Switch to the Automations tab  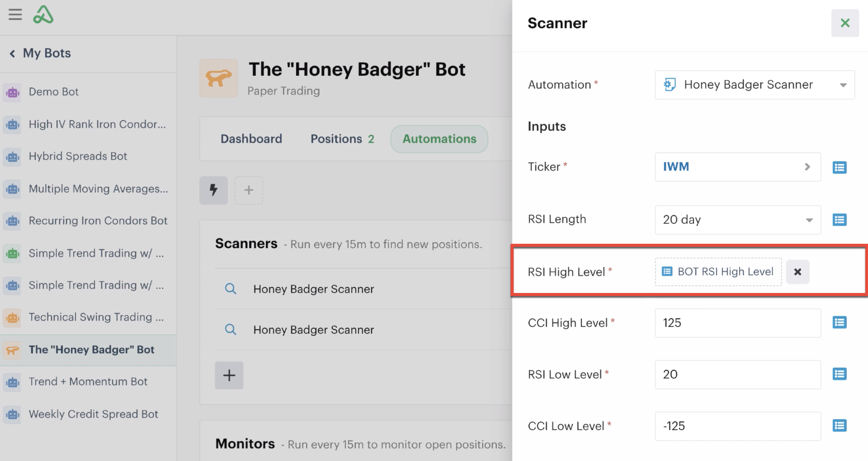(439, 139)
